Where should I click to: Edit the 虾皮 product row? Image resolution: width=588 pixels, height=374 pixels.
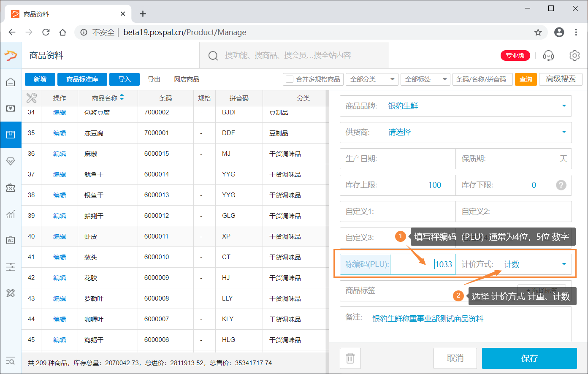pyautogui.click(x=60, y=236)
